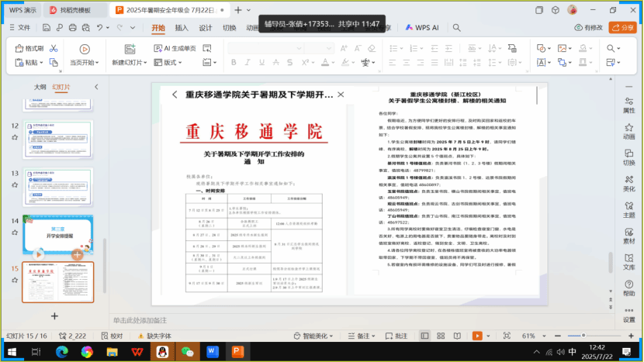Toggle the 批注 comments pane in status bar
This screenshot has height=362, width=644.
396,336
